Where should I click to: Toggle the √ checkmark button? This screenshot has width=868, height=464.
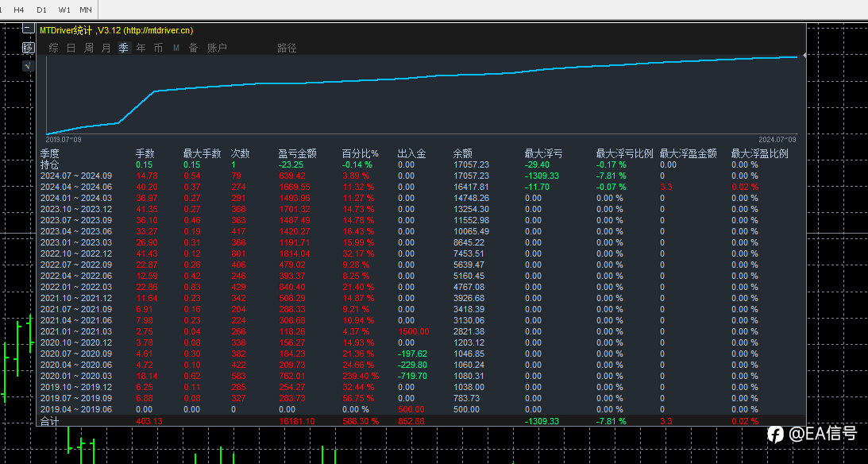coord(29,66)
